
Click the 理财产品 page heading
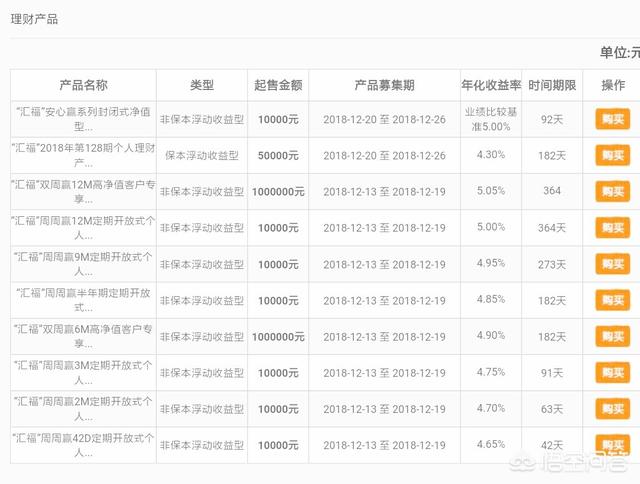point(34,19)
